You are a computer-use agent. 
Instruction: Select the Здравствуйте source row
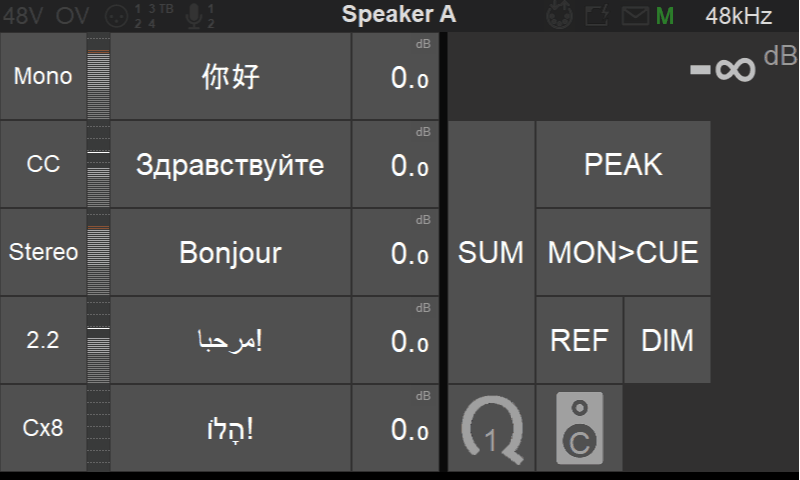pyautogui.click(x=230, y=165)
